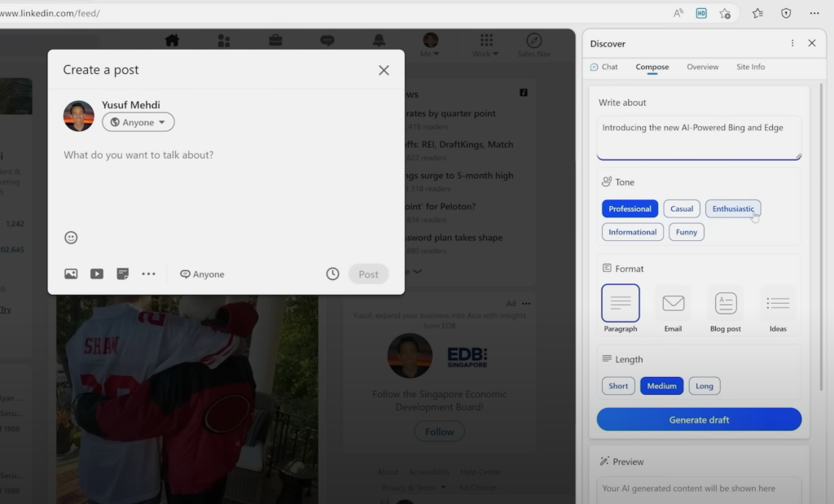
Task: Click the EDB Singapore ad logo
Action: point(467,357)
